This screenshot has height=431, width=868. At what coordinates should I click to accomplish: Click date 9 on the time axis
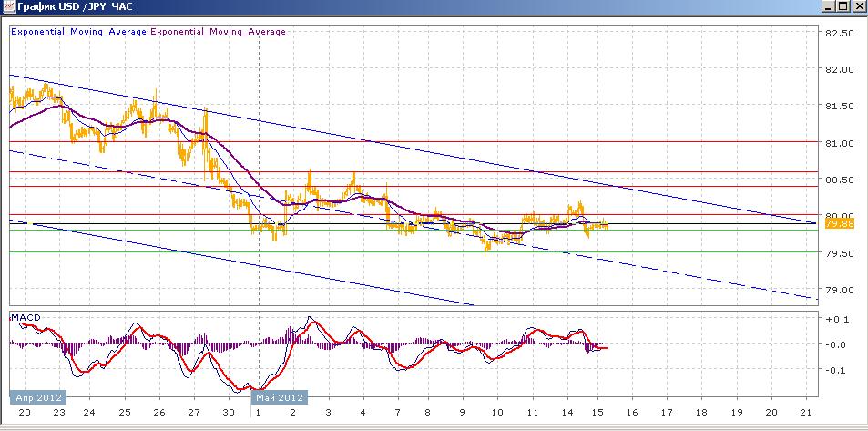tap(462, 413)
